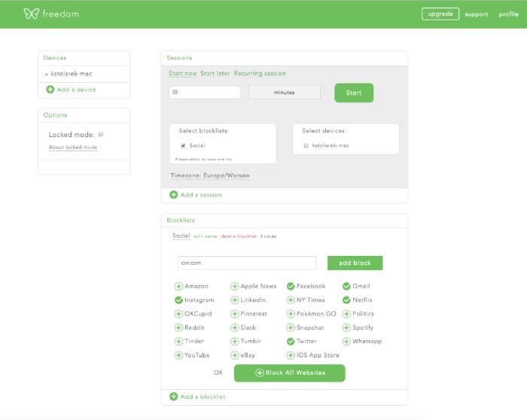527x420 pixels.
Task: Change the Timezone: Europe/Warsaw setting
Action: [210, 175]
